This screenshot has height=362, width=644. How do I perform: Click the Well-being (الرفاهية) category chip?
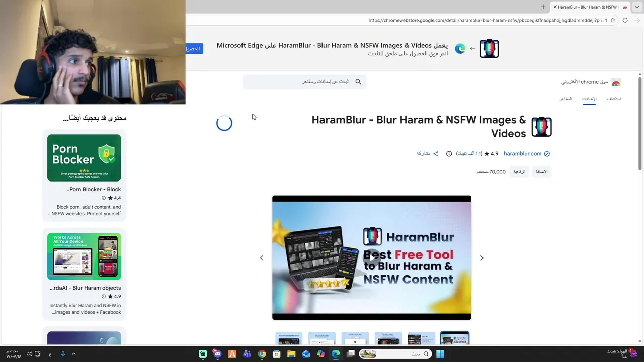pyautogui.click(x=519, y=172)
